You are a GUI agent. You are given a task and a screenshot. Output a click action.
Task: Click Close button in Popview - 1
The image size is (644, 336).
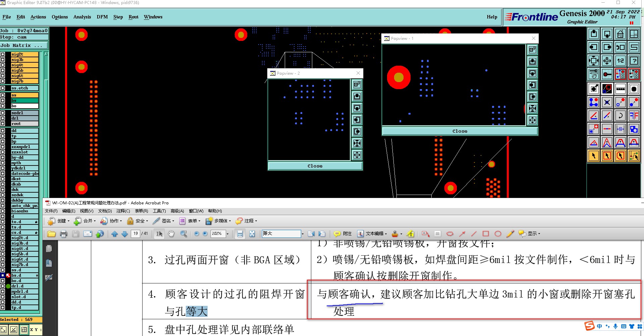[460, 131]
